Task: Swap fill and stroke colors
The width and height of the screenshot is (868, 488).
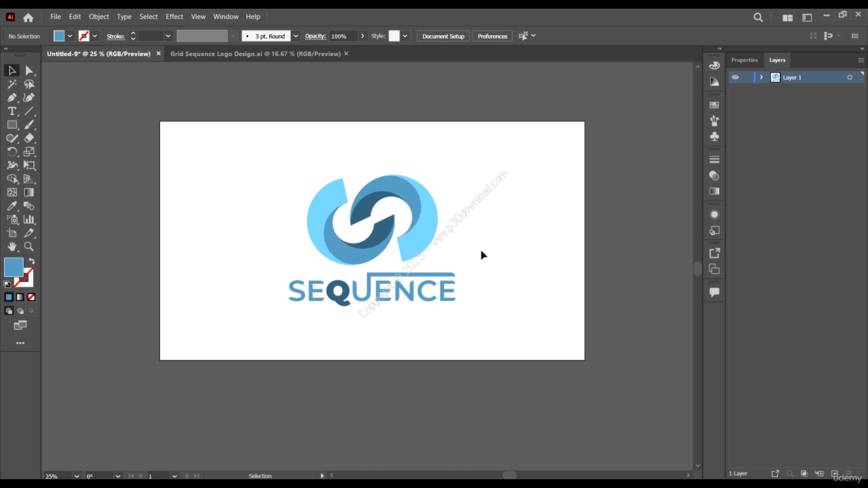Action: coord(32,261)
